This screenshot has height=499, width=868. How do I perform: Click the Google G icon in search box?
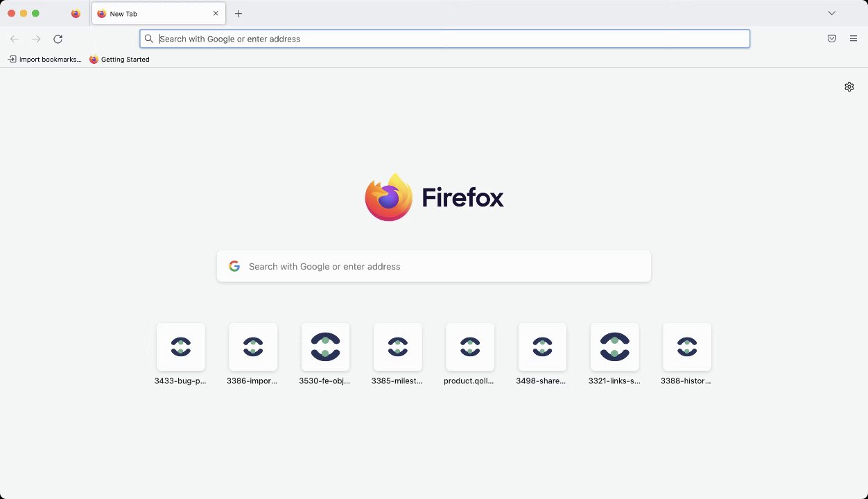[234, 266]
